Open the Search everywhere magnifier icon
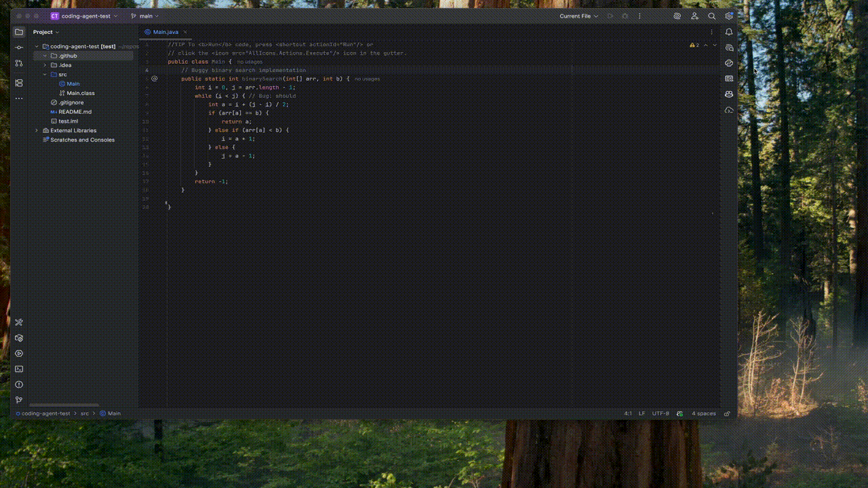This screenshot has width=868, height=488. point(711,16)
